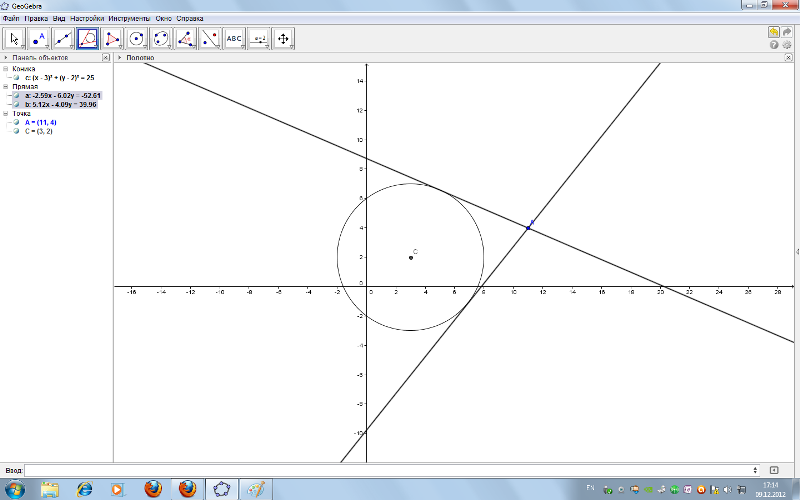Viewport: 800px width, 500px height.
Task: Expand Полотно style bar triangle
Action: pos(120,58)
